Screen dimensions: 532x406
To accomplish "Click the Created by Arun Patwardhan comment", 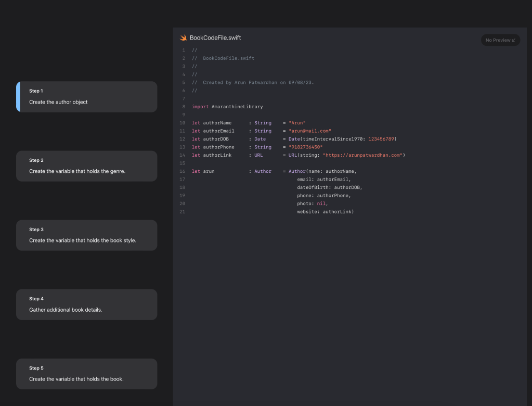I will (x=258, y=82).
